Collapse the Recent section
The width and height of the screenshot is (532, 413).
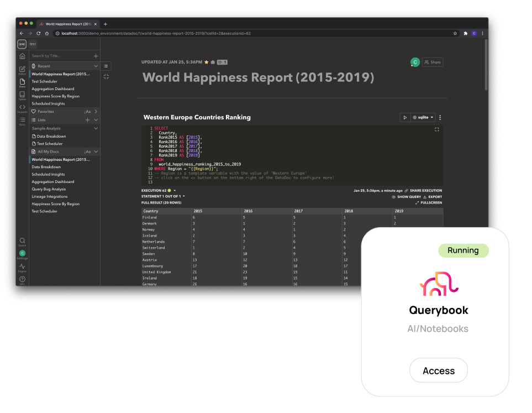pos(96,66)
